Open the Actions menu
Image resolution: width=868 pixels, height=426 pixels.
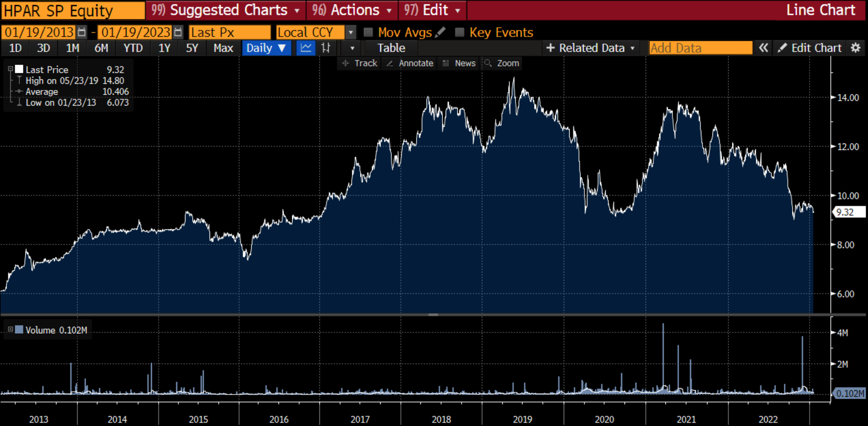(x=351, y=10)
